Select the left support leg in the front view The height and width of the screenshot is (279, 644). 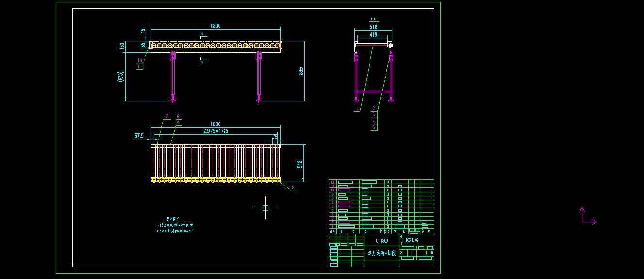coord(173,77)
